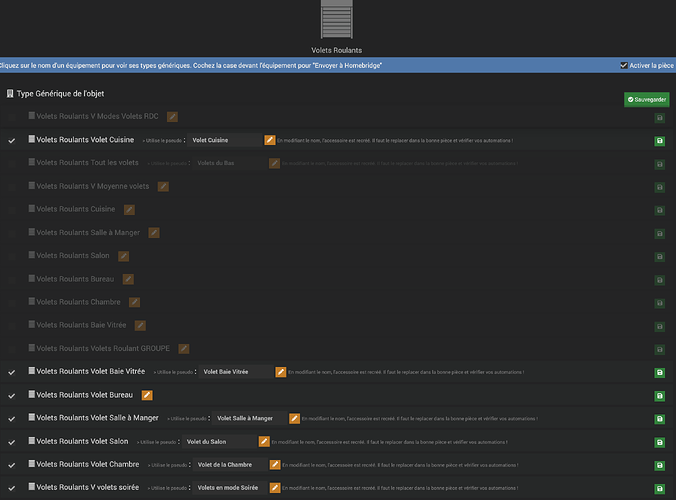Image resolution: width=676 pixels, height=500 pixels.
Task: Uncheck the Volet Baie Vitrée equipment checkbox
Action: click(x=12, y=372)
